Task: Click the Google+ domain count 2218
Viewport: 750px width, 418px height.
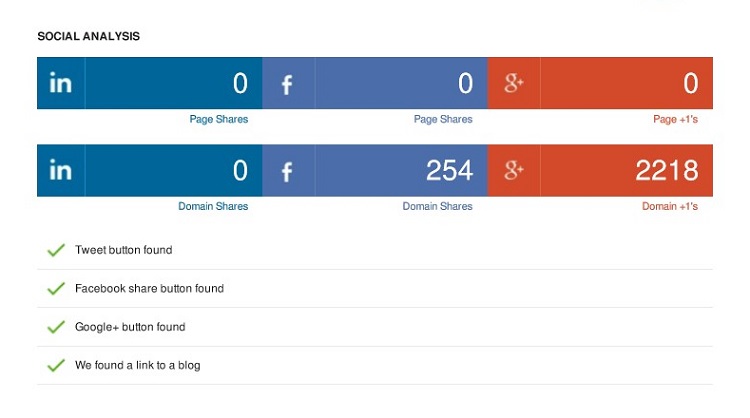Action: pyautogui.click(x=667, y=170)
